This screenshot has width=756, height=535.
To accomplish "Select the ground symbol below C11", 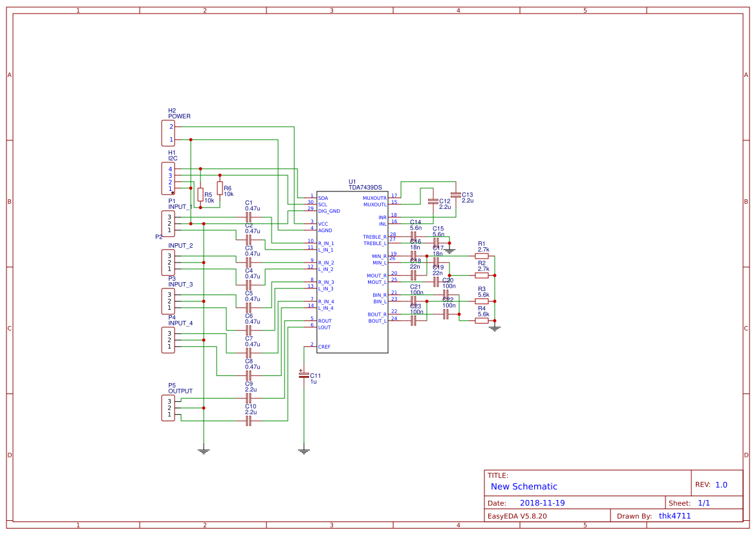I will (304, 451).
